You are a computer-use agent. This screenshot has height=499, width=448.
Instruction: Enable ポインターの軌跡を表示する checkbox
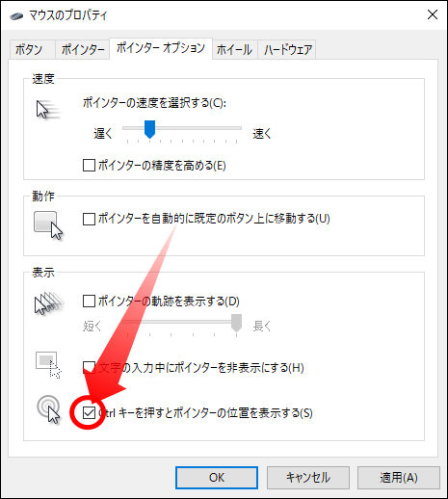coord(89,302)
